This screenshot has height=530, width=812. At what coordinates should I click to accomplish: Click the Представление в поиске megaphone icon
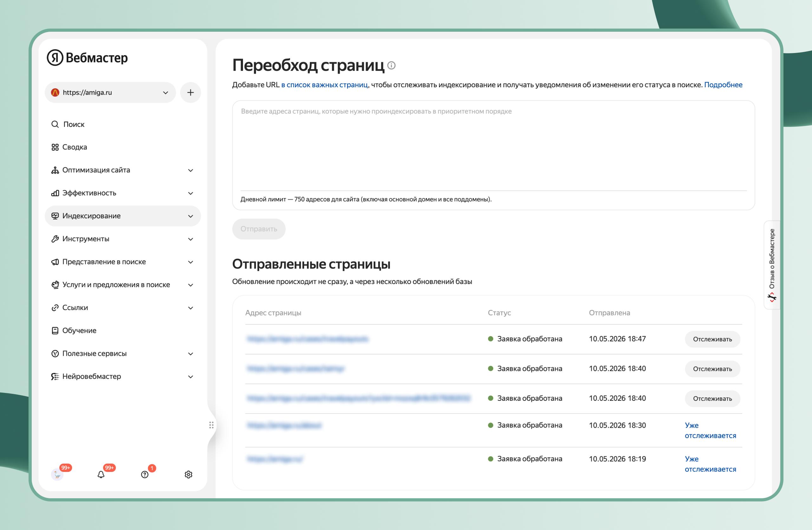[55, 262]
